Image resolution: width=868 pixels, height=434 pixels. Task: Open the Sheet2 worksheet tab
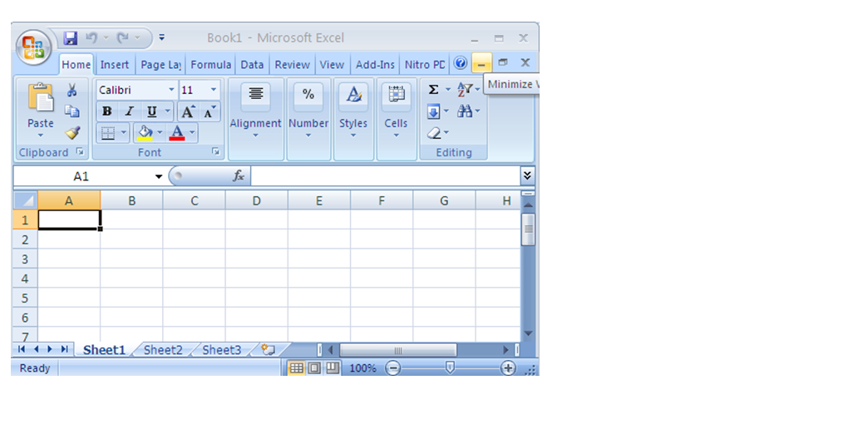(163, 350)
